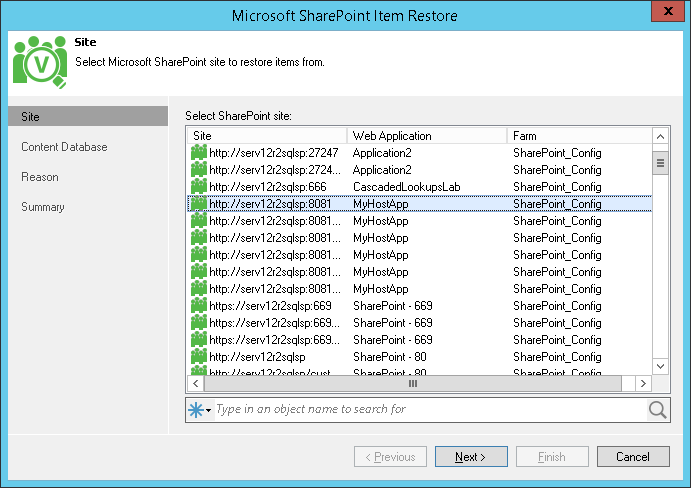Image resolution: width=691 pixels, height=488 pixels.
Task: Click site icon of selected http://serv12r2sqlsp:8081 row
Action: pyautogui.click(x=199, y=204)
